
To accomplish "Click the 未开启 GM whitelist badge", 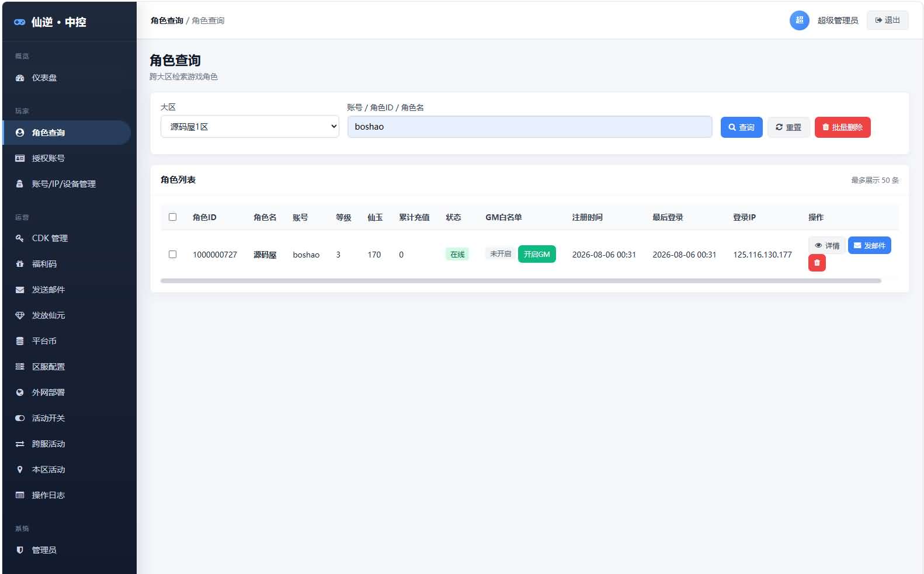I will point(500,254).
